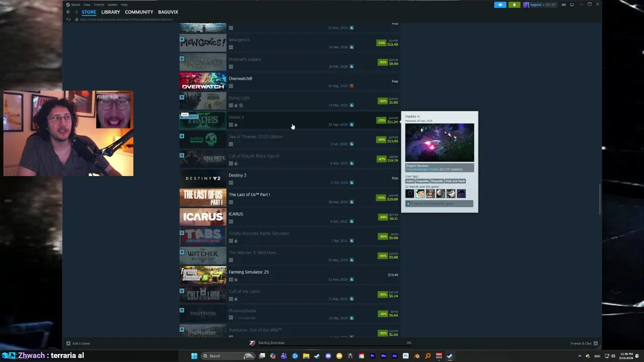Open The Witcher 3: Wild Hunt title

tap(253, 253)
